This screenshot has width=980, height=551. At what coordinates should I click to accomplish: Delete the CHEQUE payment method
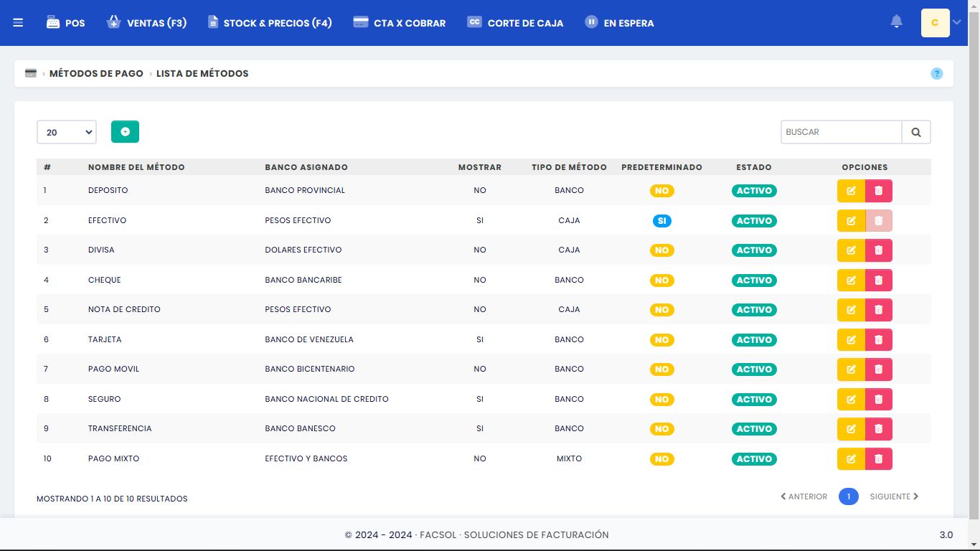click(x=879, y=281)
